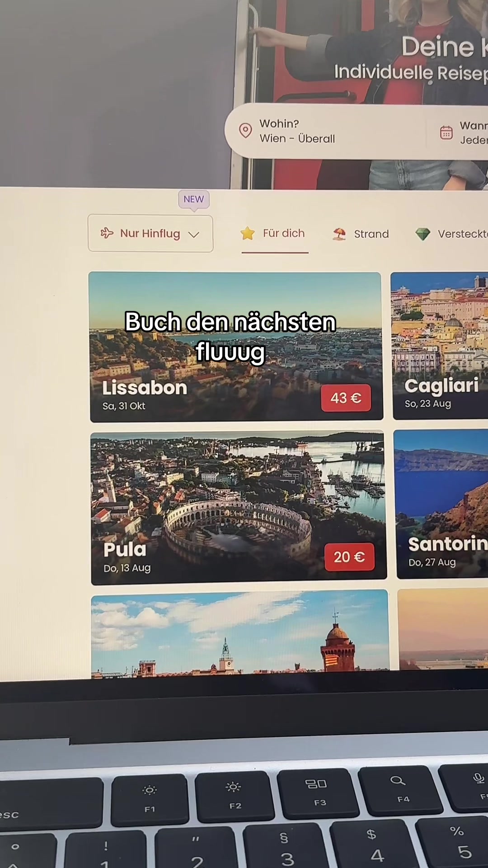
Task: Click the green gem icon for Versteckte
Action: 422,234
